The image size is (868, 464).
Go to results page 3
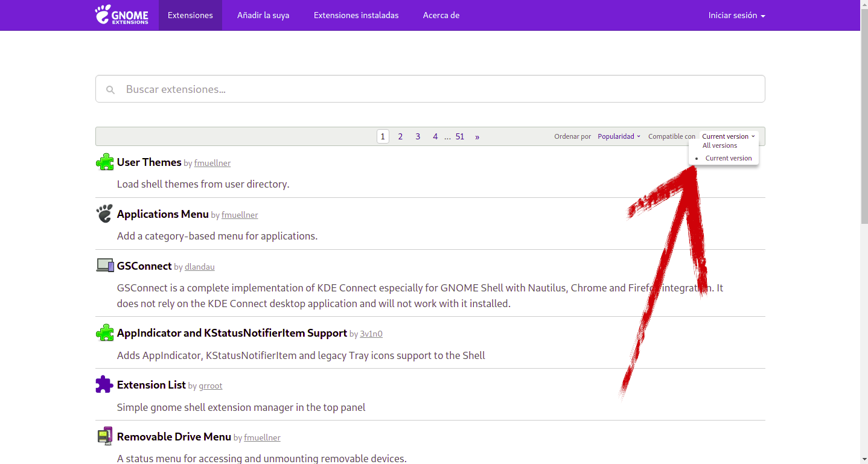(x=418, y=136)
